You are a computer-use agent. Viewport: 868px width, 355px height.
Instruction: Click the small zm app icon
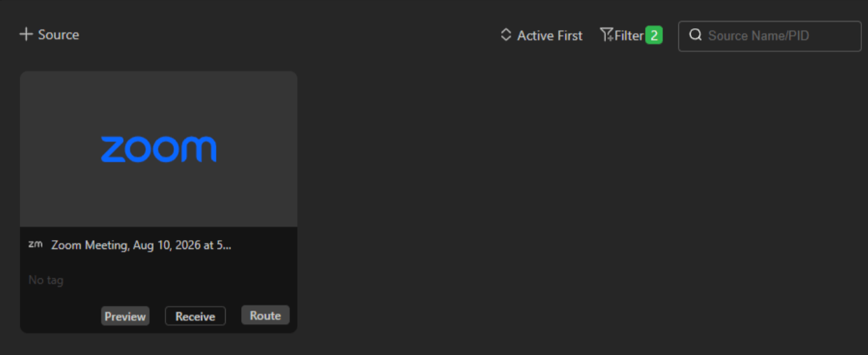(x=36, y=245)
